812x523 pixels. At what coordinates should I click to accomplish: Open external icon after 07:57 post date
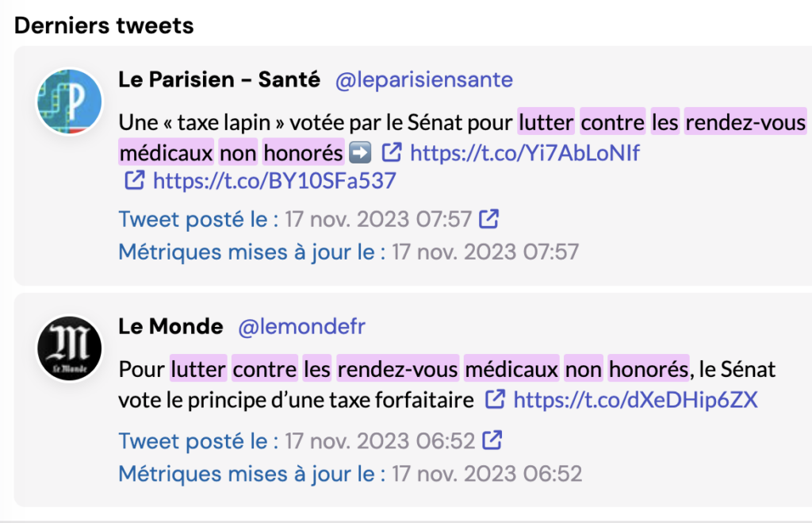point(492,218)
